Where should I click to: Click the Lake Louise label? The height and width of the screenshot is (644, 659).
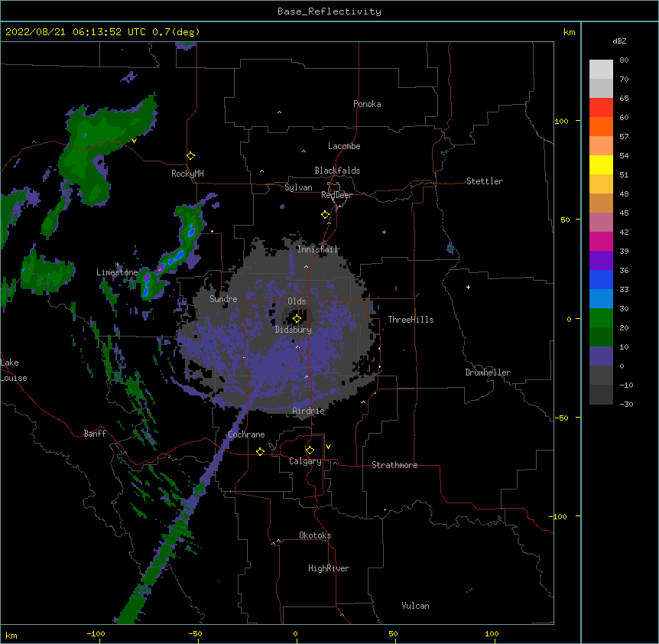click(x=14, y=370)
